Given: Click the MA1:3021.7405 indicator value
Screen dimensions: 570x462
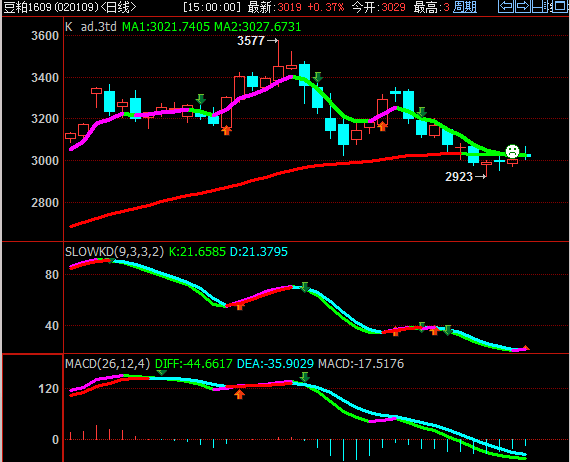Looking at the screenshot, I should [x=166, y=27].
